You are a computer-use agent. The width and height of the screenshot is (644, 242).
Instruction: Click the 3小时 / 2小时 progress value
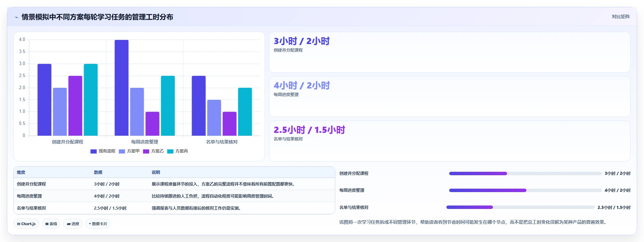point(617,173)
